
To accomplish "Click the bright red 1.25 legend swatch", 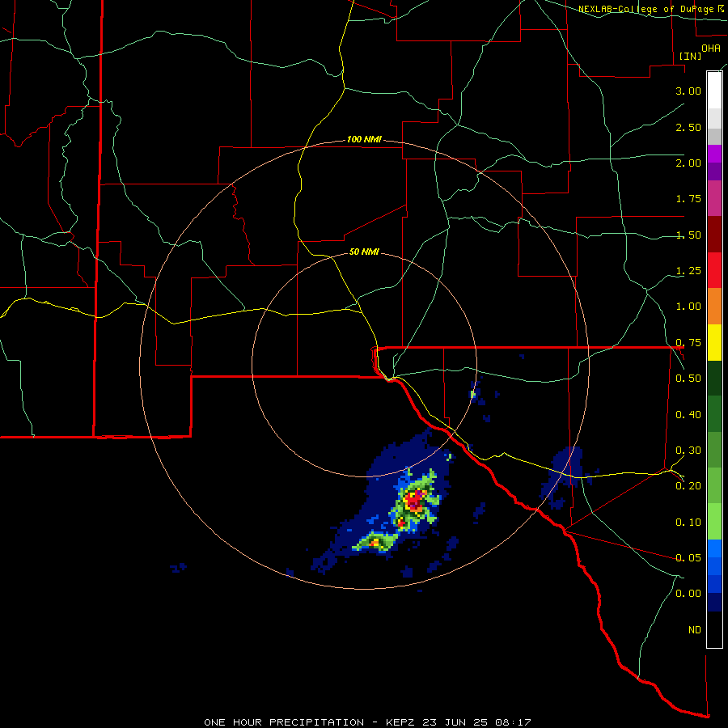I will click(714, 270).
